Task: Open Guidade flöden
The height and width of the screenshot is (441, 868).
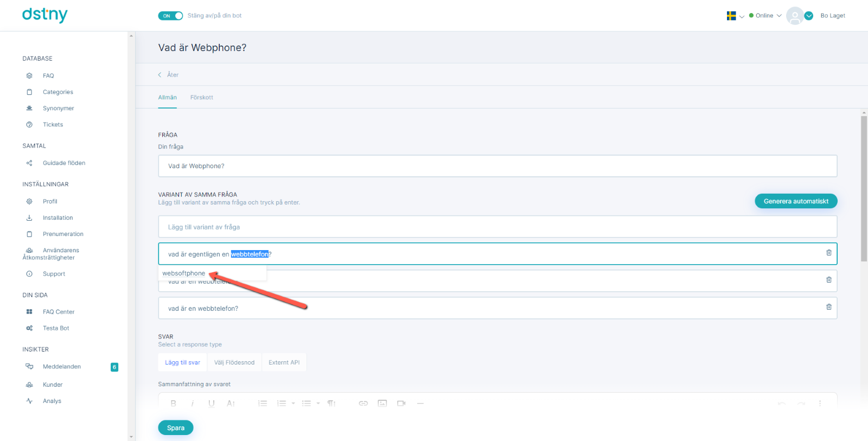Action: tap(64, 163)
